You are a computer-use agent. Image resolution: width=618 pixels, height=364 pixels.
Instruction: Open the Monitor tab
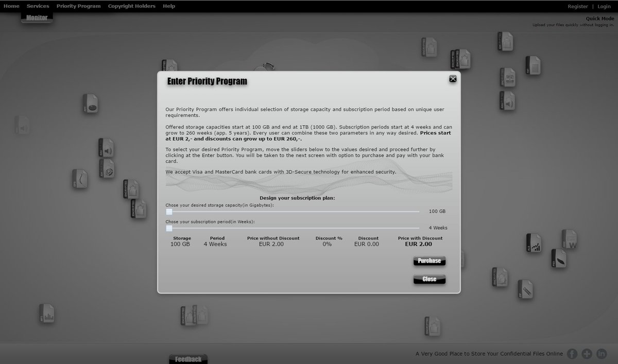(x=37, y=18)
